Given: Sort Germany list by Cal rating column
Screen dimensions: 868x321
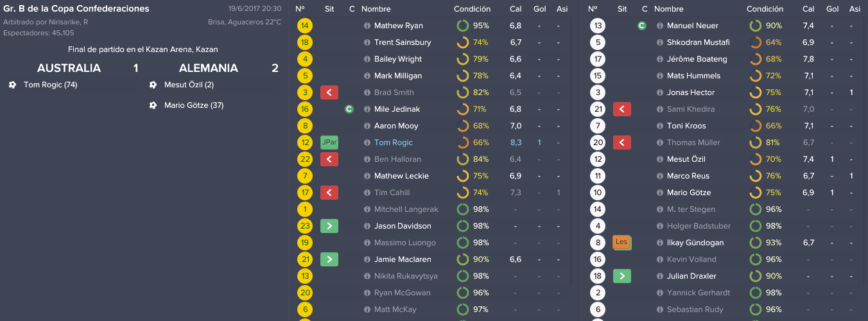Looking at the screenshot, I should coord(808,9).
